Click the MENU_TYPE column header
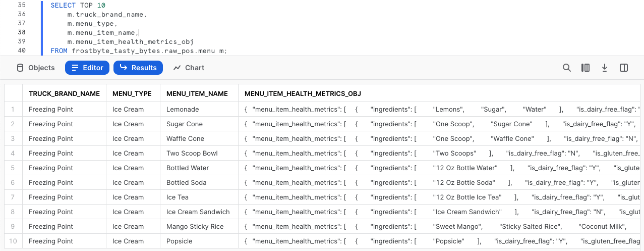Screen dimensions: 644x251 coord(132,93)
